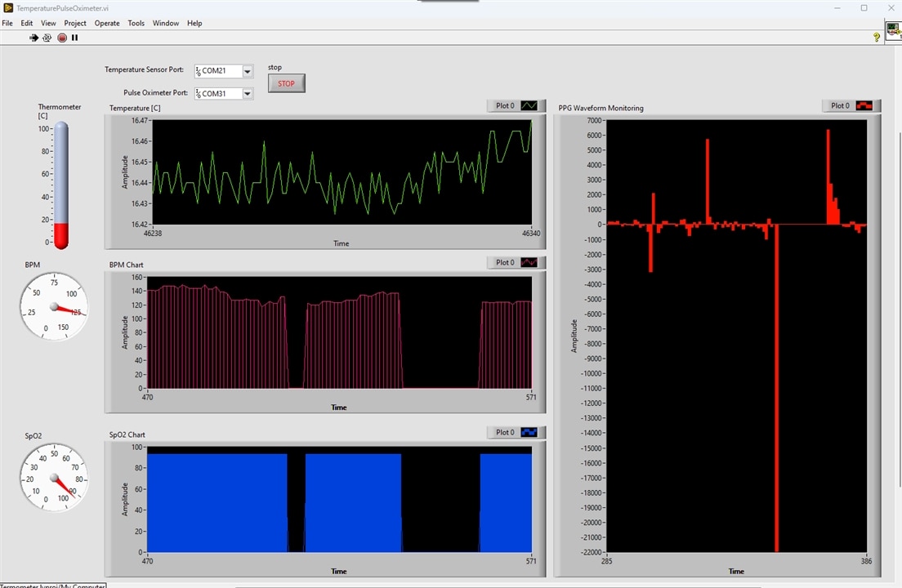
Task: Click the red STOP button
Action: coord(287,83)
